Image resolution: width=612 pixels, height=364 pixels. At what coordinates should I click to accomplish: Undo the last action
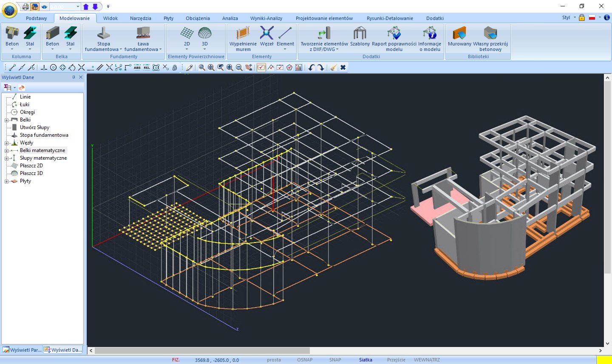[312, 68]
